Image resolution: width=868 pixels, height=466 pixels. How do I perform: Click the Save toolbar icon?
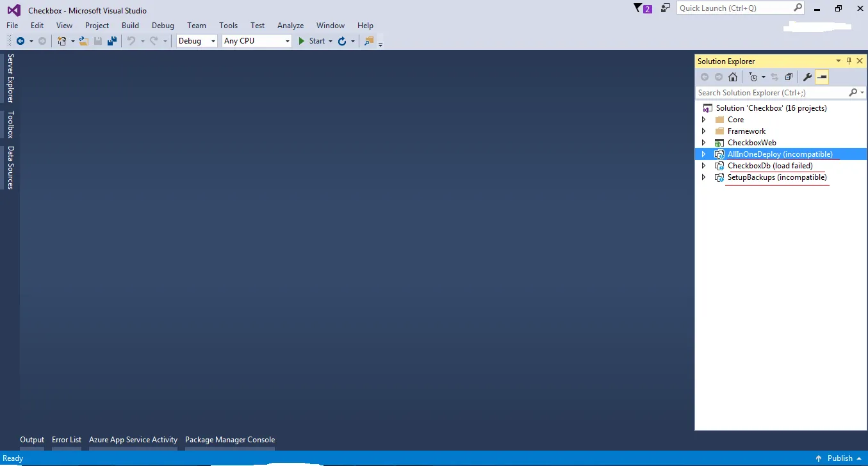(98, 41)
